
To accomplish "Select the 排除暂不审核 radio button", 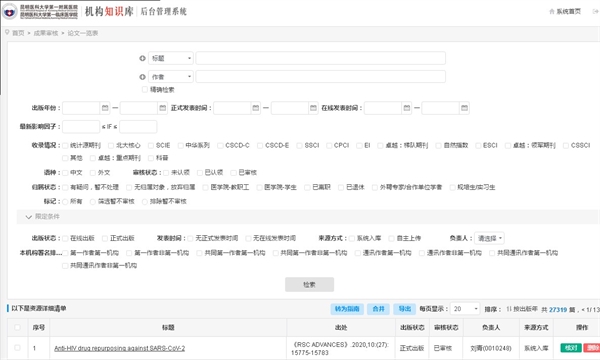I will pyautogui.click(x=145, y=202).
